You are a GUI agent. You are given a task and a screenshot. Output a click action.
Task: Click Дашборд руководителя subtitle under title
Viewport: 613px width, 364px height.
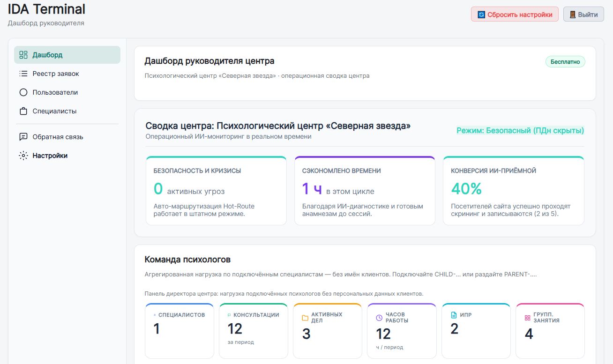[46, 23]
